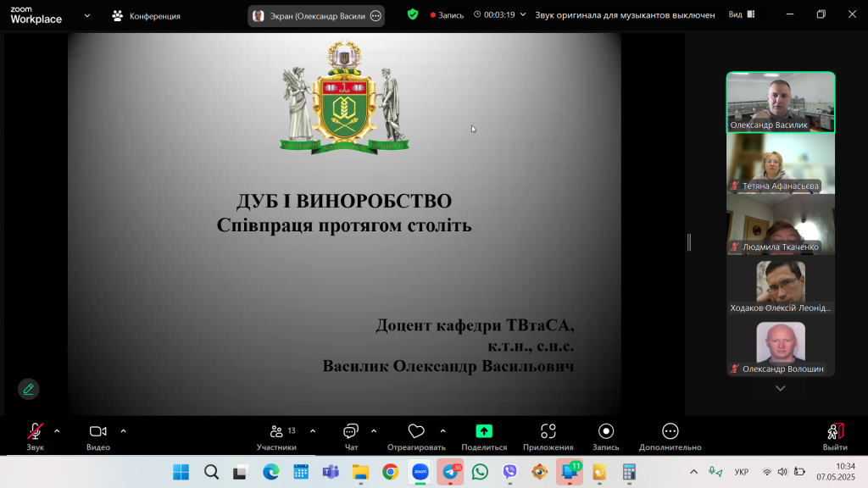Open Windows Start menu
This screenshot has height=488, width=868.
tap(181, 472)
